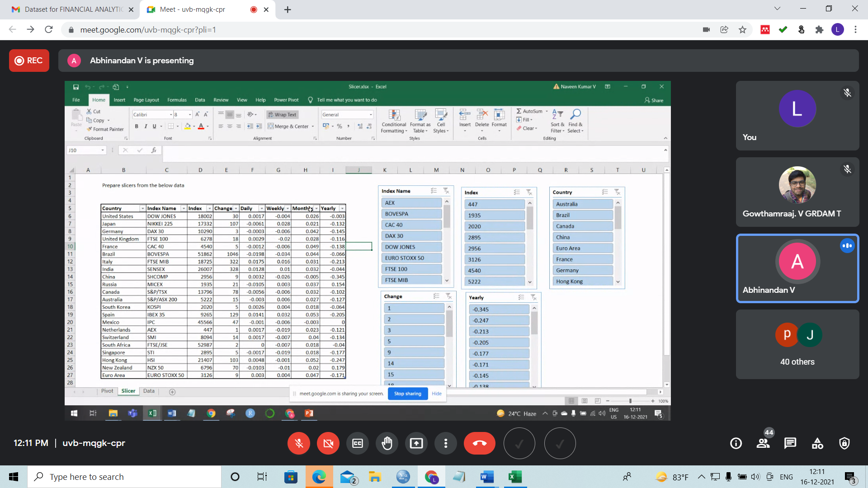Click Format Painter in clipboard group
This screenshot has height=488, width=868.
click(x=105, y=129)
